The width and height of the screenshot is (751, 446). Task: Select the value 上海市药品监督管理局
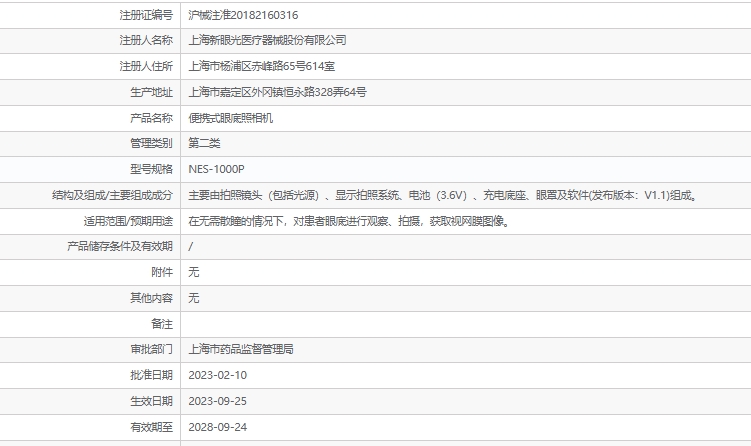click(241, 349)
